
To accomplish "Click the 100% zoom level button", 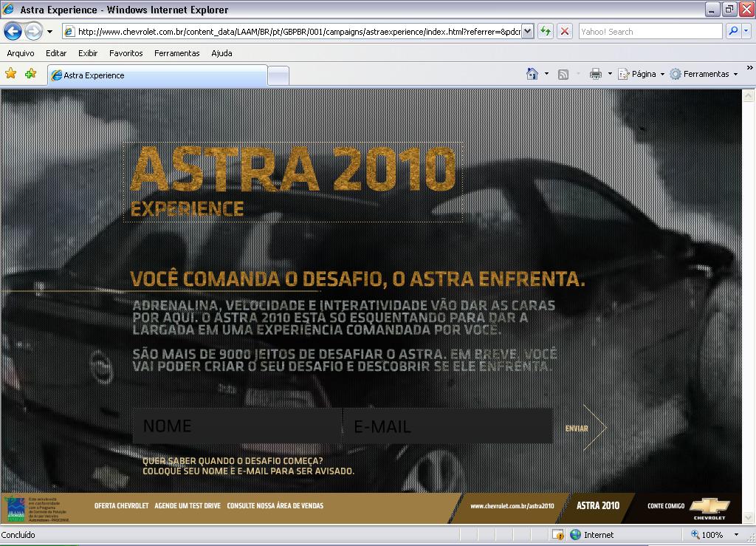I will (707, 534).
